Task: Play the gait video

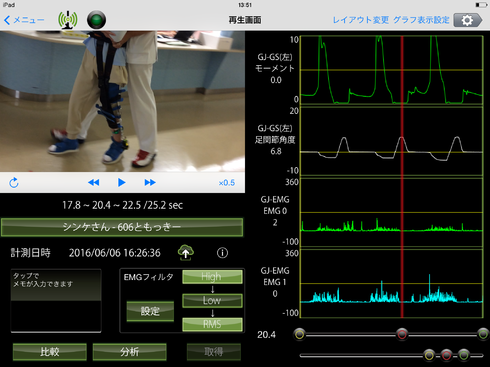Action: (122, 182)
